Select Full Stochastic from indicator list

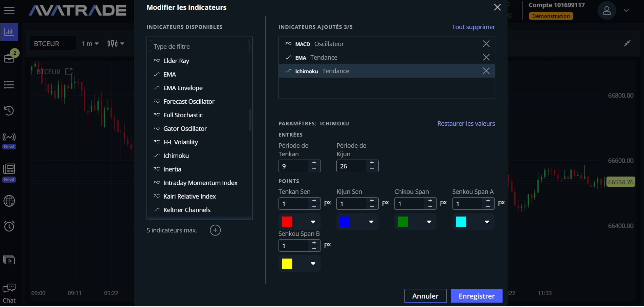pos(183,115)
